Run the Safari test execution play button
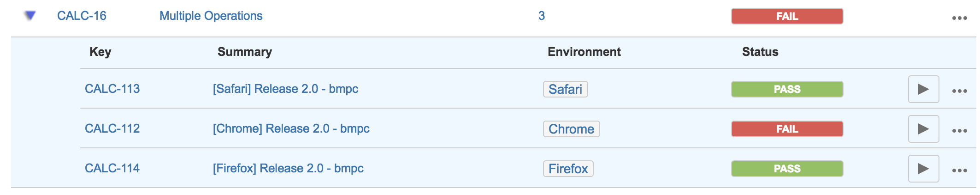 point(923,89)
